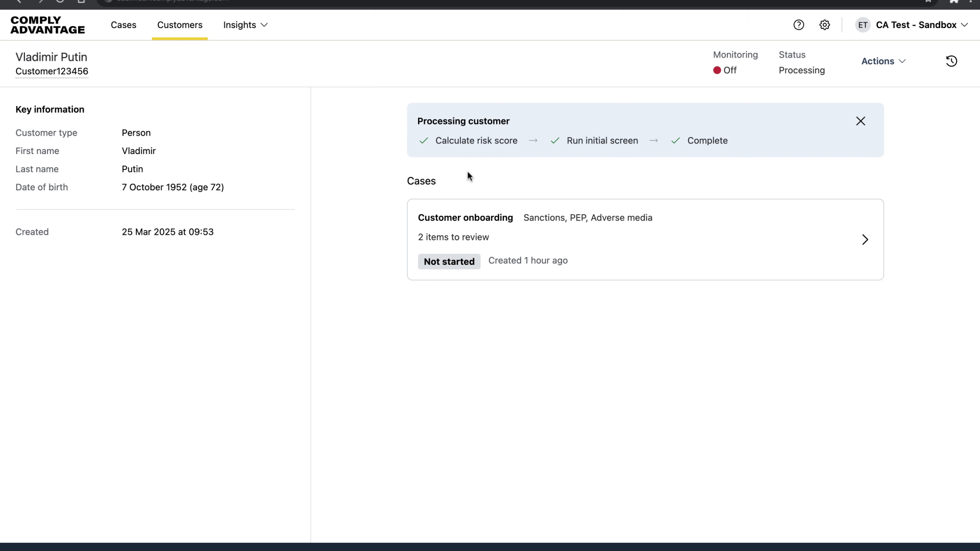Screen dimensions: 980x551
Task: Open customer activity history clock icon
Action: coord(951,61)
